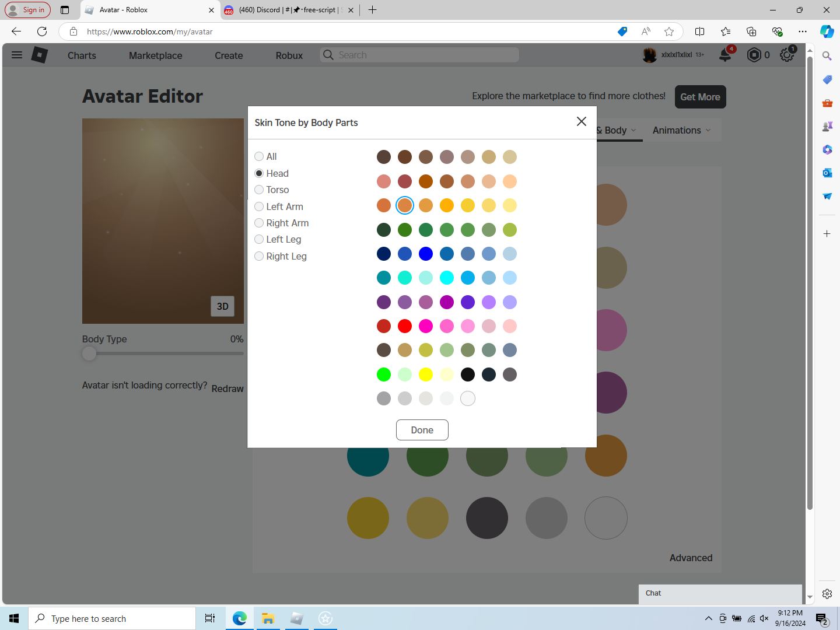This screenshot has width=840, height=630.
Task: Open Edge sidebar settings gear
Action: point(827,594)
